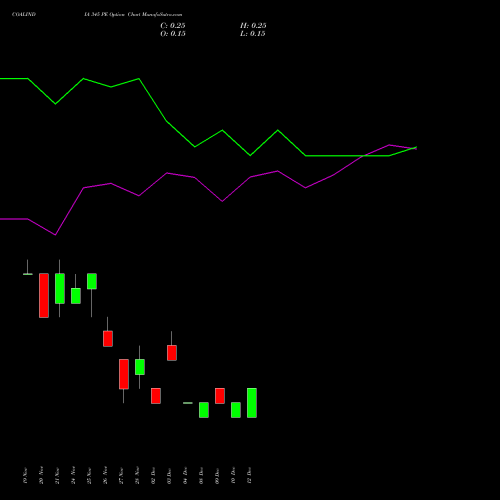The height and width of the screenshot is (500, 500).
Task: Click the '09 Dec' date label
Action: [x=217, y=475]
